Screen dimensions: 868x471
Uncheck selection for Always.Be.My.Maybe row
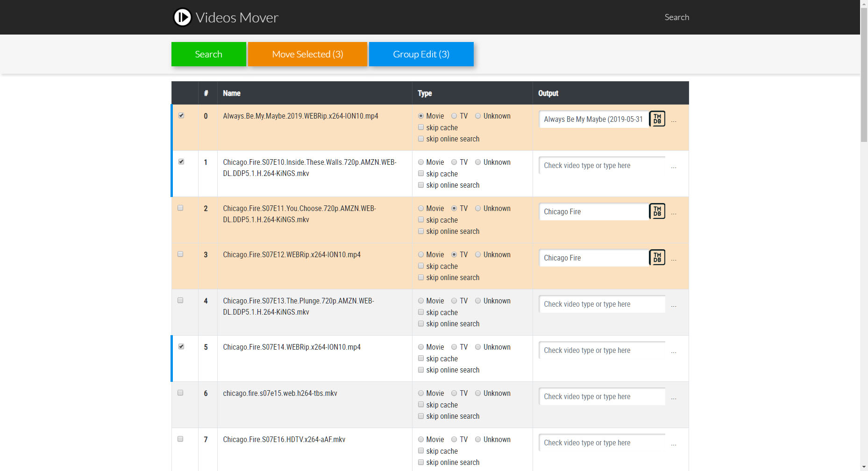point(181,115)
